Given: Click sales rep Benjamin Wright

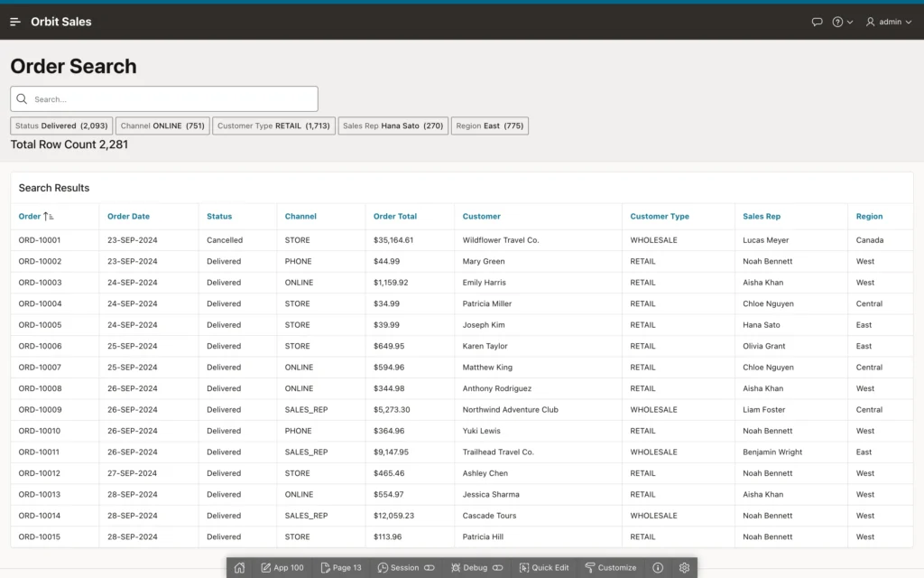Looking at the screenshot, I should 772,452.
